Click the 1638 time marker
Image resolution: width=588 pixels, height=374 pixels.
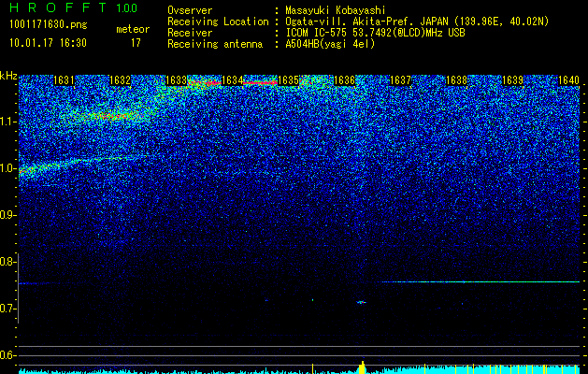tap(456, 80)
